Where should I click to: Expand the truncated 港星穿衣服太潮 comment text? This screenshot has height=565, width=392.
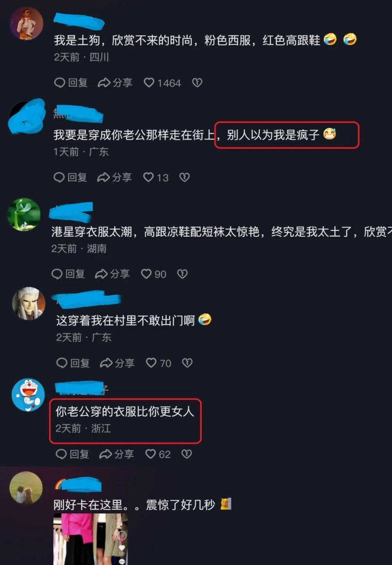point(221,232)
